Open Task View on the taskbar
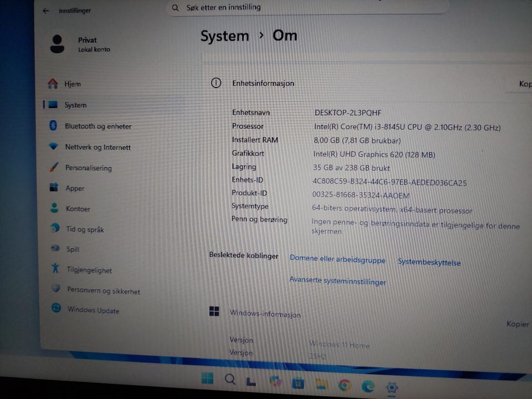This screenshot has height=399, width=532. click(x=250, y=382)
